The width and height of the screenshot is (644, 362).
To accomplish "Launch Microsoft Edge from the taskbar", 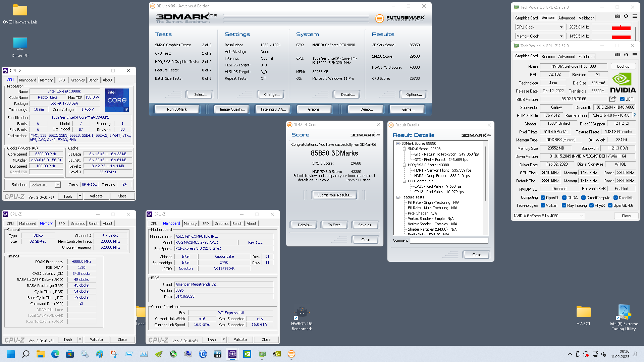I will (55, 354).
